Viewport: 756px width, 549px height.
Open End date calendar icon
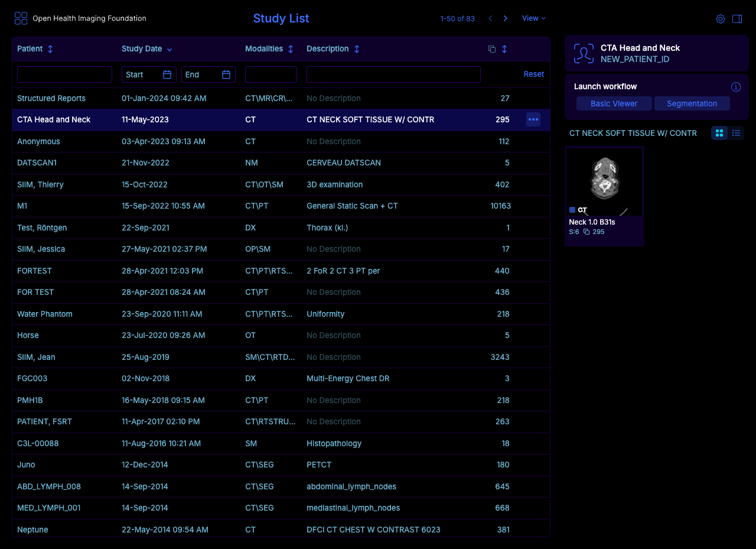(226, 74)
